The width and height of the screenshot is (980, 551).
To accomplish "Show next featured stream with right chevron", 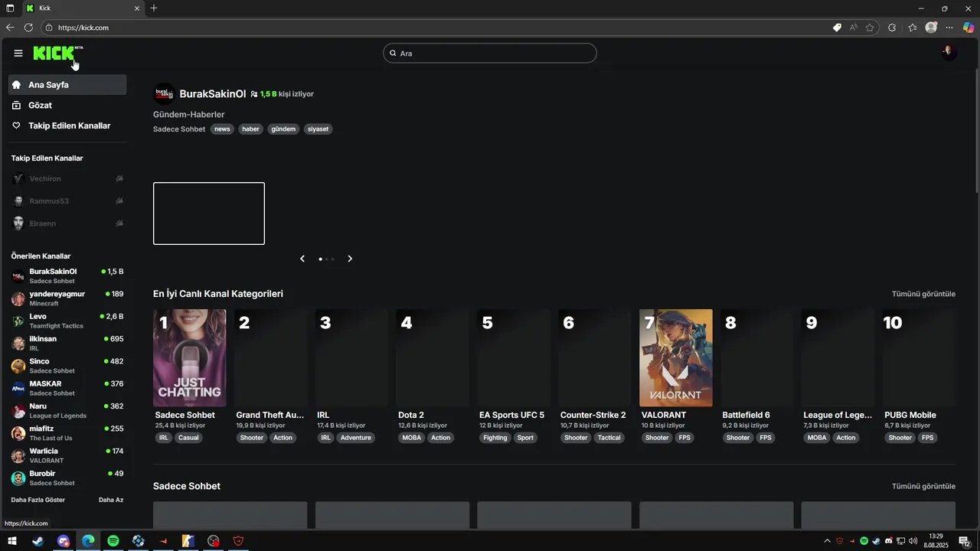I will (350, 259).
